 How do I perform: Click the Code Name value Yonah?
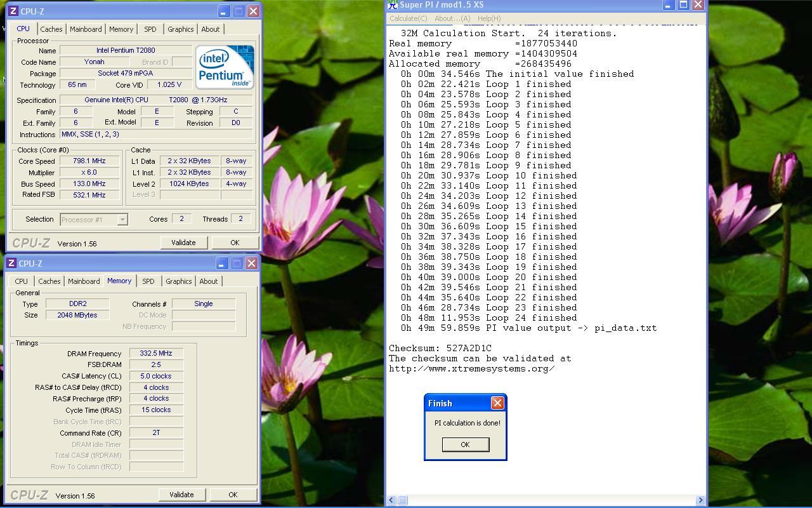[x=95, y=62]
